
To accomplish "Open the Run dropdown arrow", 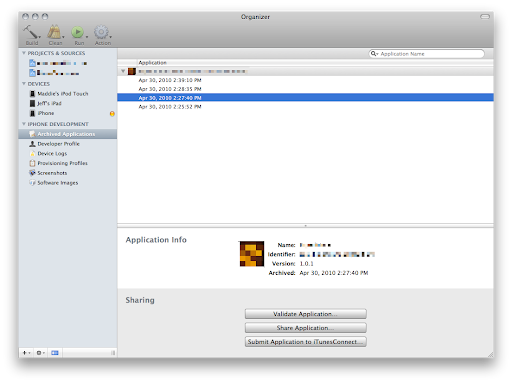I will coord(87,37).
